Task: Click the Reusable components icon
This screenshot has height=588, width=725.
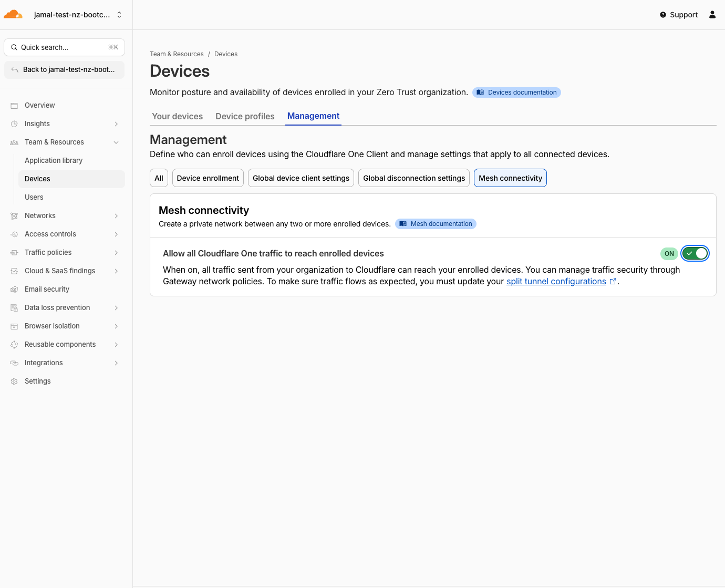Action: pos(14,345)
